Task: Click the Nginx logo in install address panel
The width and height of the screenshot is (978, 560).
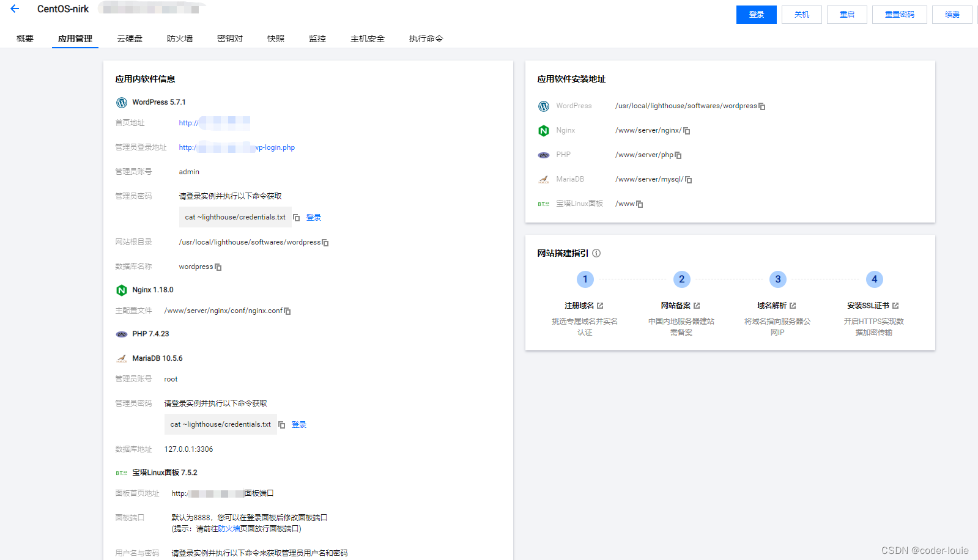Action: click(544, 131)
